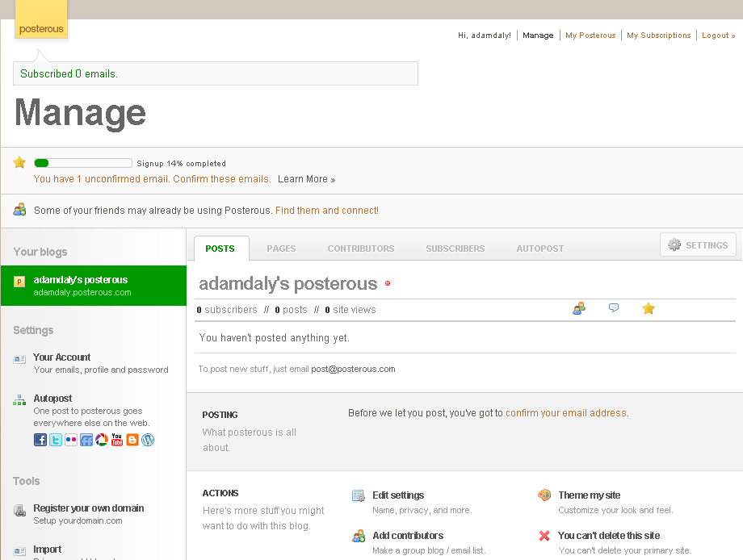
Task: Click Theme my site action link
Action: click(x=589, y=495)
